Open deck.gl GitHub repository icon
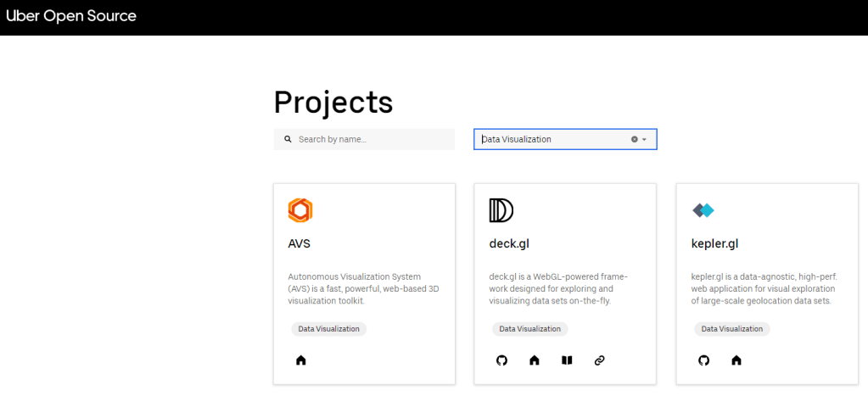This screenshot has width=868, height=396. point(501,360)
